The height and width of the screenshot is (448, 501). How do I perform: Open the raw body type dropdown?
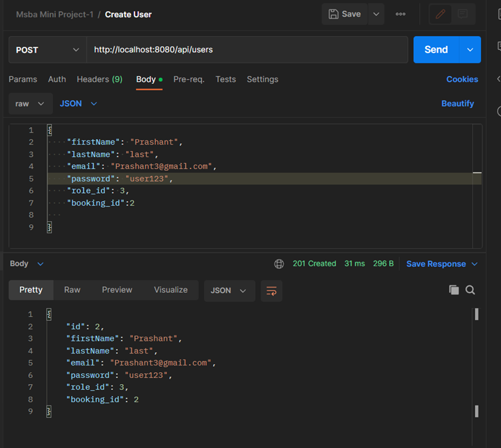point(31,104)
